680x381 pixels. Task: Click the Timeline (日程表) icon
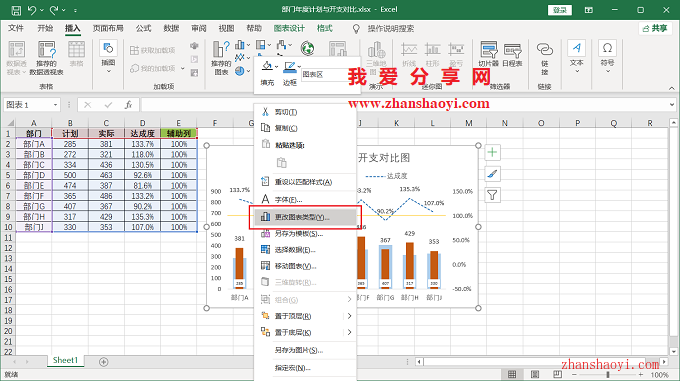(512, 55)
